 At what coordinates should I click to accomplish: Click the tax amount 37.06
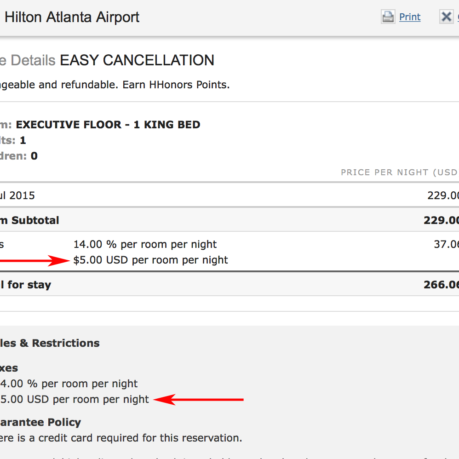(x=446, y=244)
